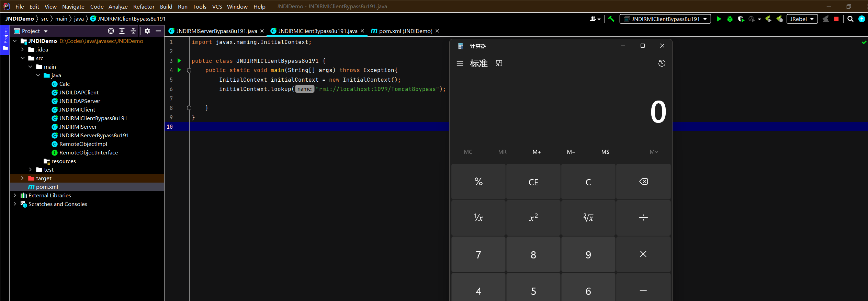Open profiler options dropdown arrow
The image size is (868, 301).
(x=759, y=19)
